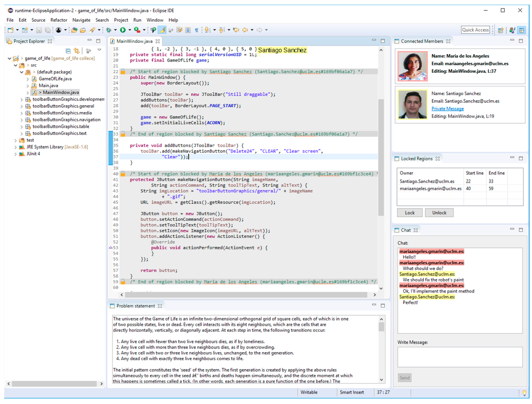Click the Open Type toolbar icon
This screenshot has width=532, height=404.
click(74, 30)
